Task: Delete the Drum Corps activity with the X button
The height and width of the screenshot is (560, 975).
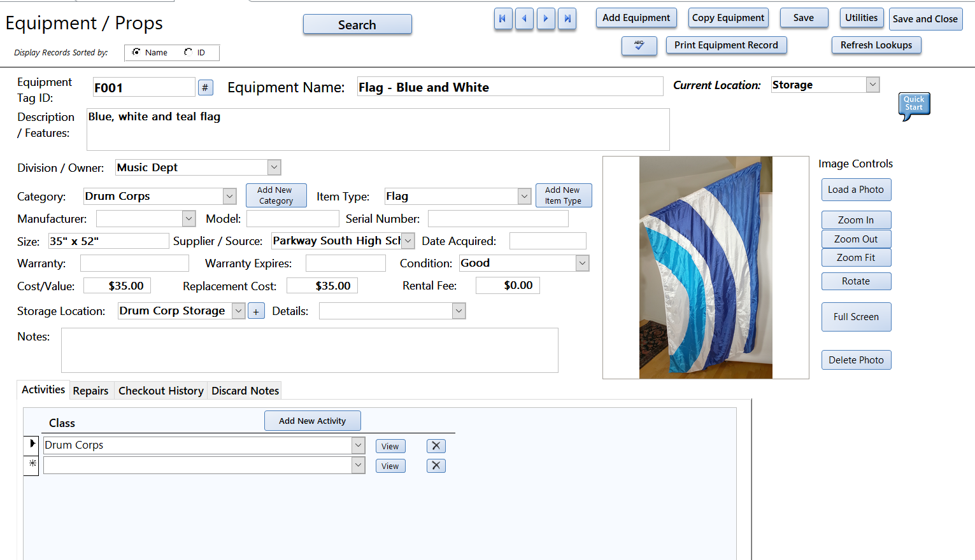Action: (436, 445)
